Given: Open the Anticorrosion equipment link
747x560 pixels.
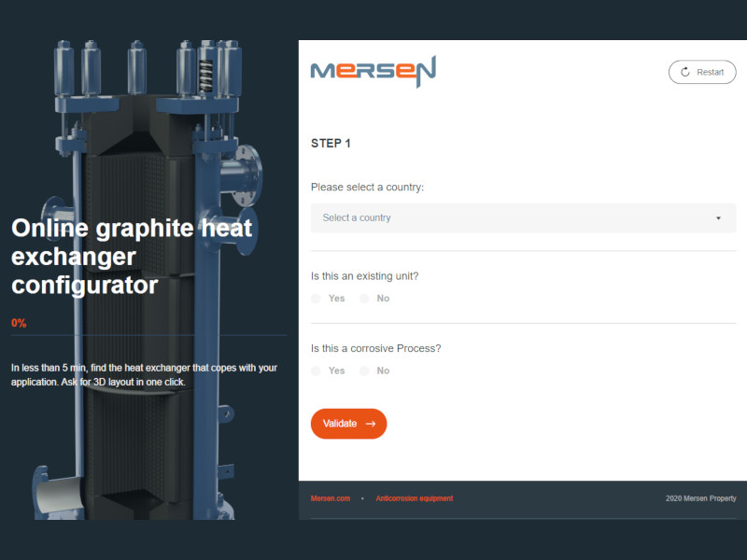Looking at the screenshot, I should pyautogui.click(x=415, y=498).
